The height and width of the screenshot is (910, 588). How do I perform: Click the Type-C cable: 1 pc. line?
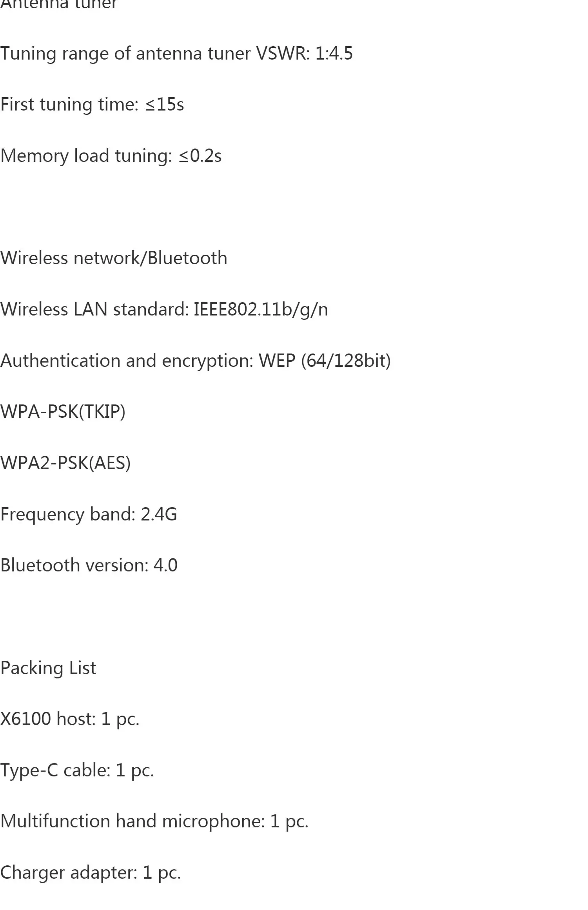(x=77, y=770)
